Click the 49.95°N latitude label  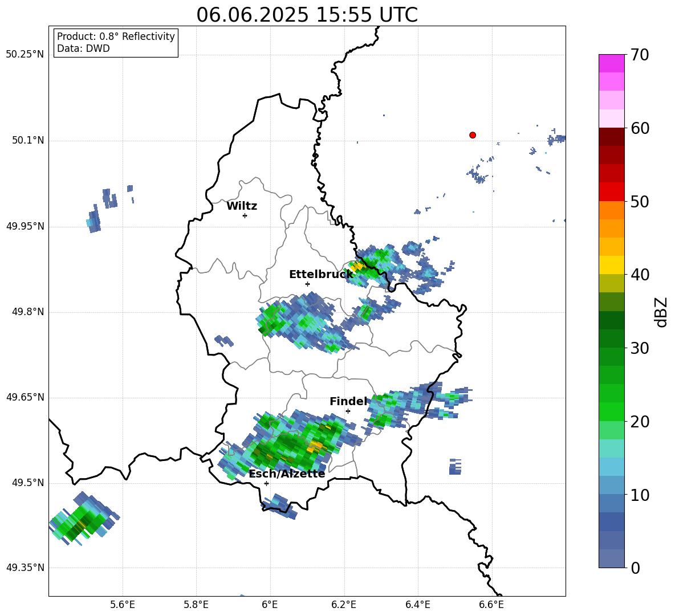point(25,226)
